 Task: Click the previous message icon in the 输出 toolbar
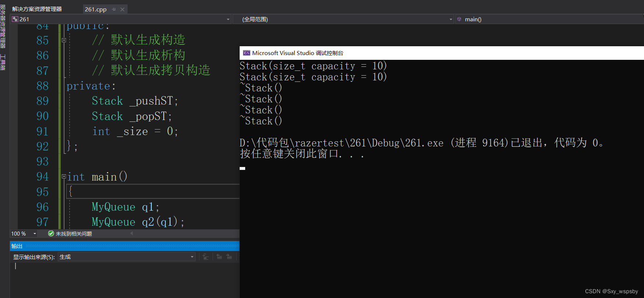[219, 257]
